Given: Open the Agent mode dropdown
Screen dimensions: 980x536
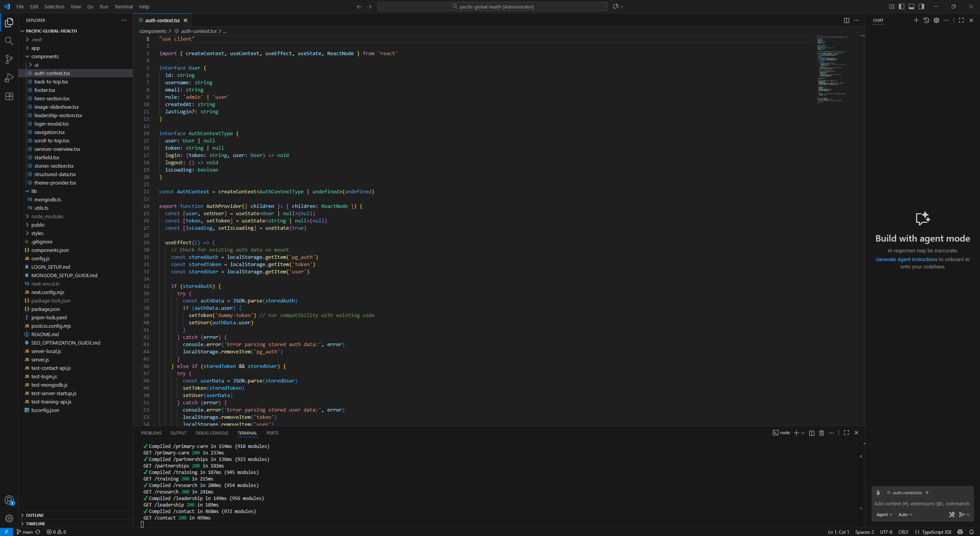Looking at the screenshot, I should point(884,515).
